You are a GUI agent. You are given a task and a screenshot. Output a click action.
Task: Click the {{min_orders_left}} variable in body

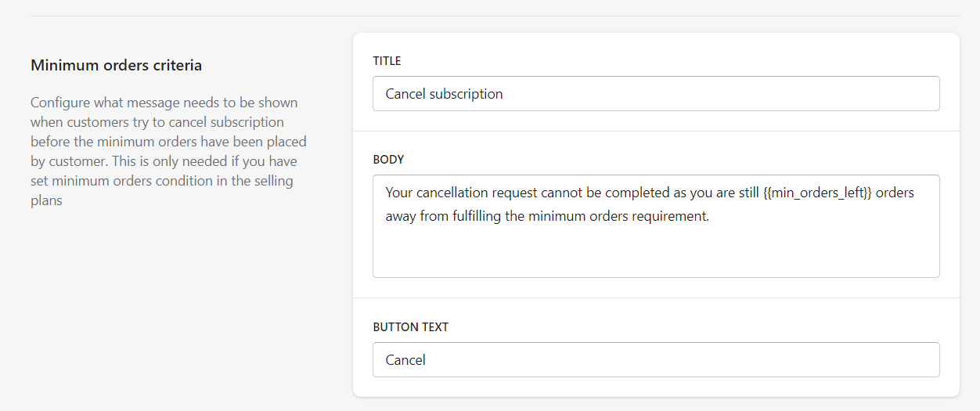point(817,193)
